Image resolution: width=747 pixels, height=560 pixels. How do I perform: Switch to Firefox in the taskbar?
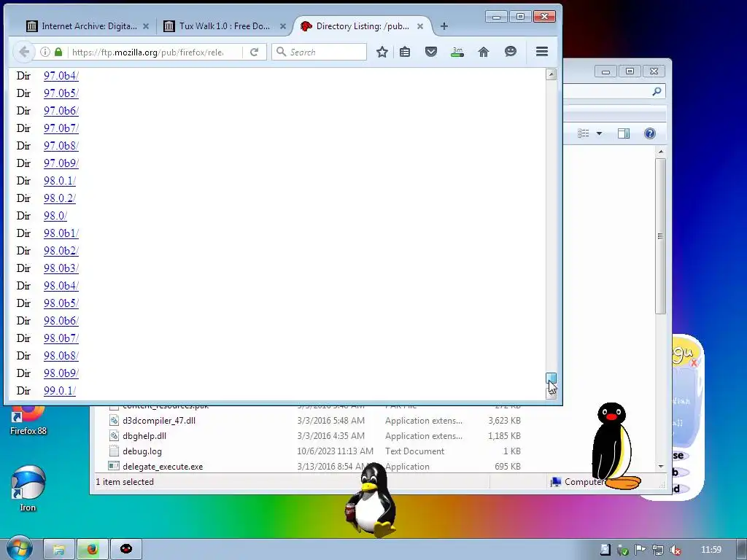(x=93, y=550)
